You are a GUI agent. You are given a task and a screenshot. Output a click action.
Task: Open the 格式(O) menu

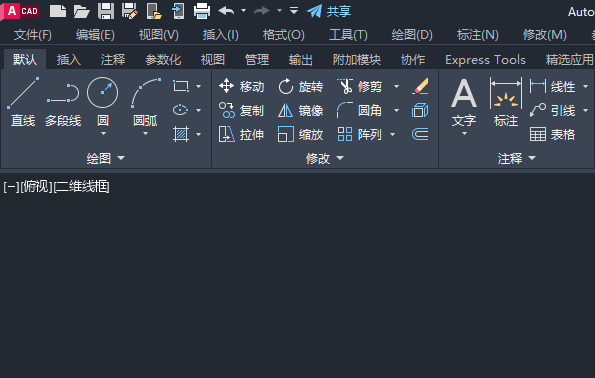(283, 35)
